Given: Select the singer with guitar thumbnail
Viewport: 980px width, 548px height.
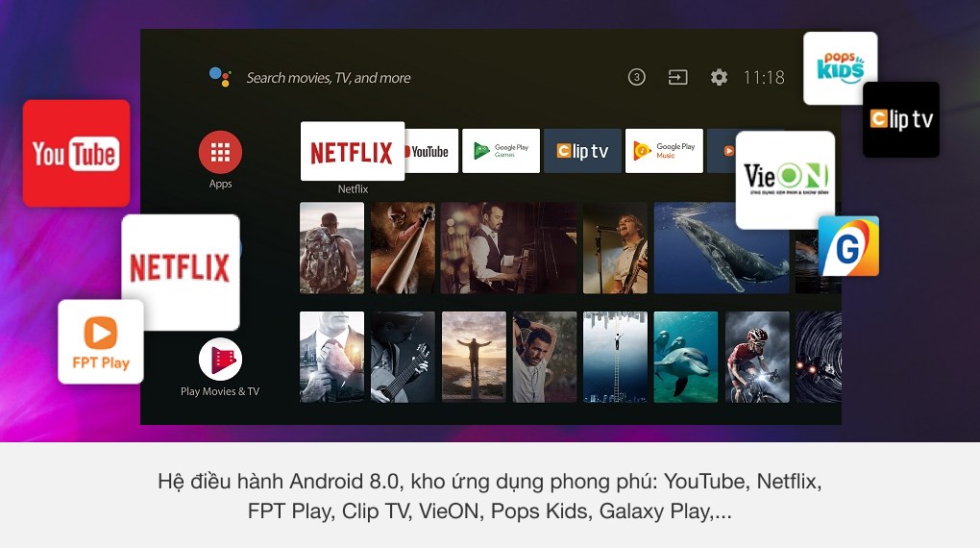Looking at the screenshot, I should 615,248.
